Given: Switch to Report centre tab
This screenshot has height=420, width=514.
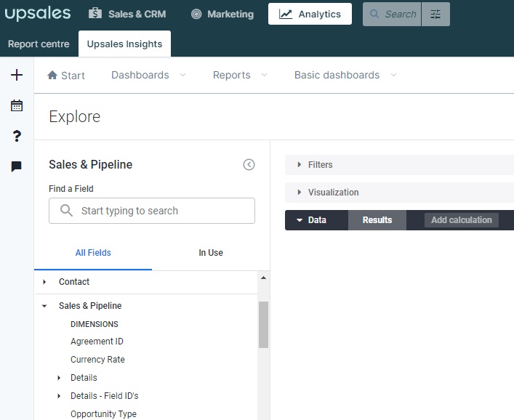Looking at the screenshot, I should coord(39,44).
